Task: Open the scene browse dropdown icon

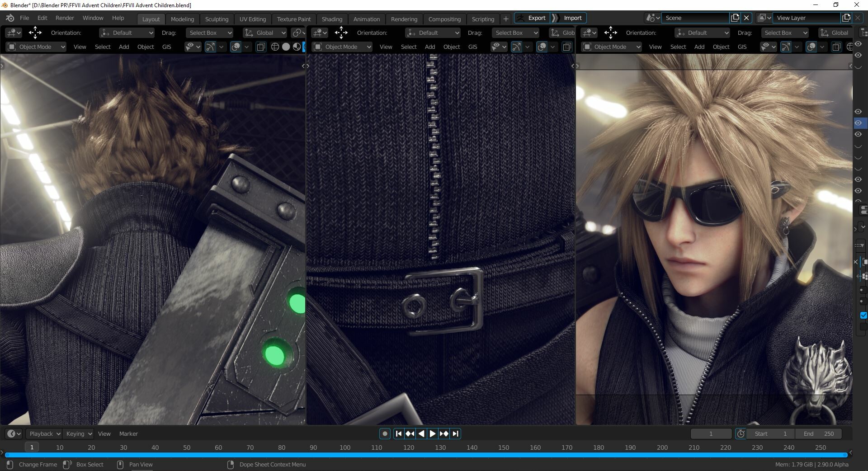Action: (x=653, y=18)
